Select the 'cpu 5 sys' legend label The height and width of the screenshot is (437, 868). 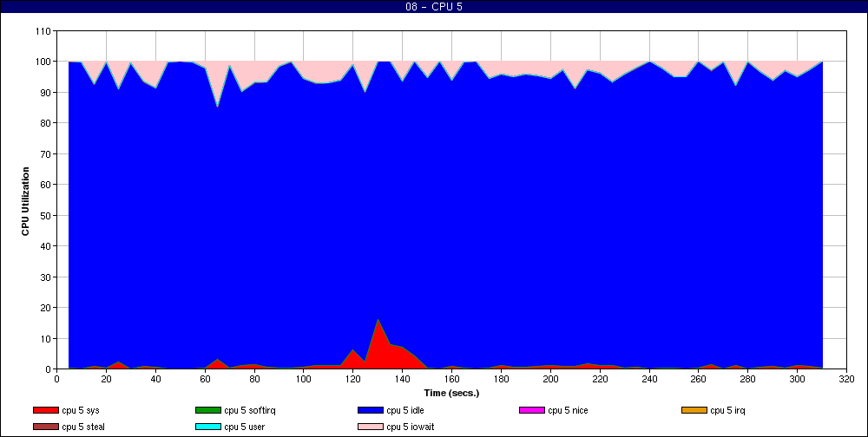pyautogui.click(x=81, y=410)
